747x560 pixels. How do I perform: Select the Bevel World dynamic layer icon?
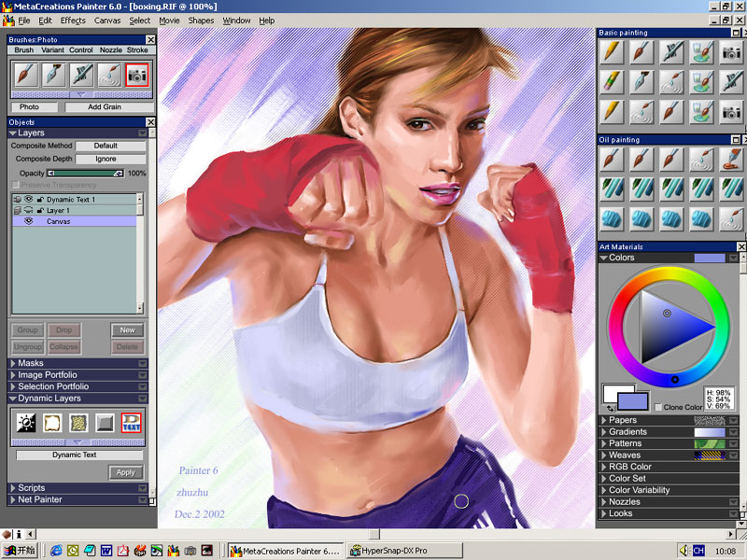click(106, 423)
